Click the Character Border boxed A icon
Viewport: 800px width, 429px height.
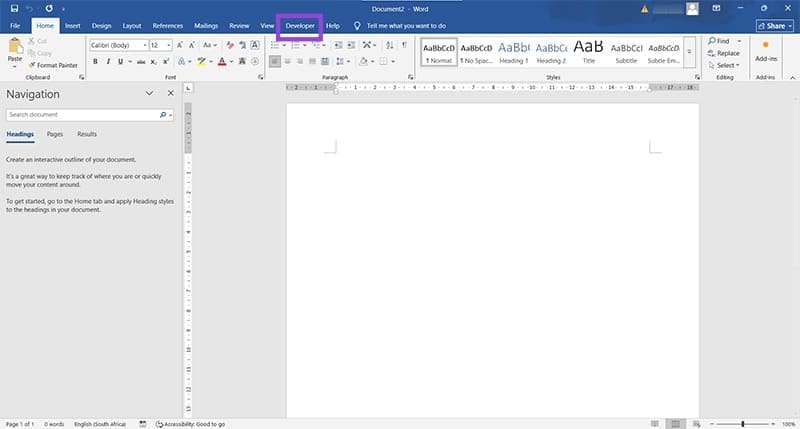coord(255,45)
